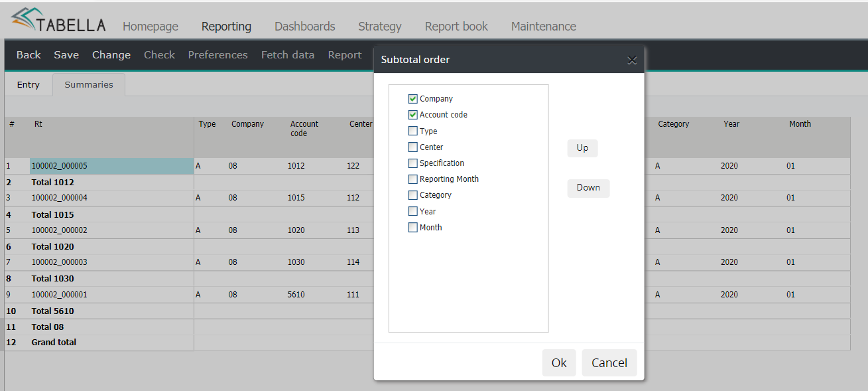Cancel the Subtotal order dialog
The height and width of the screenshot is (391, 868).
point(609,362)
